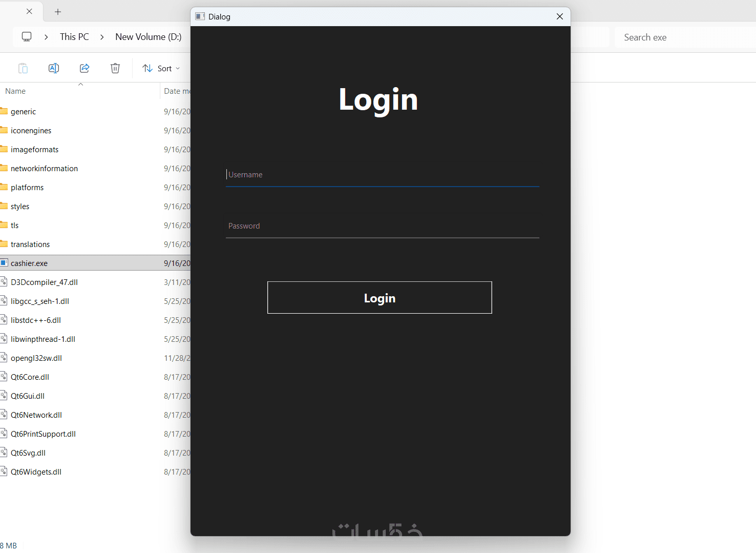Click the Rename icon in Explorer toolbar
The width and height of the screenshot is (756, 553).
54,68
